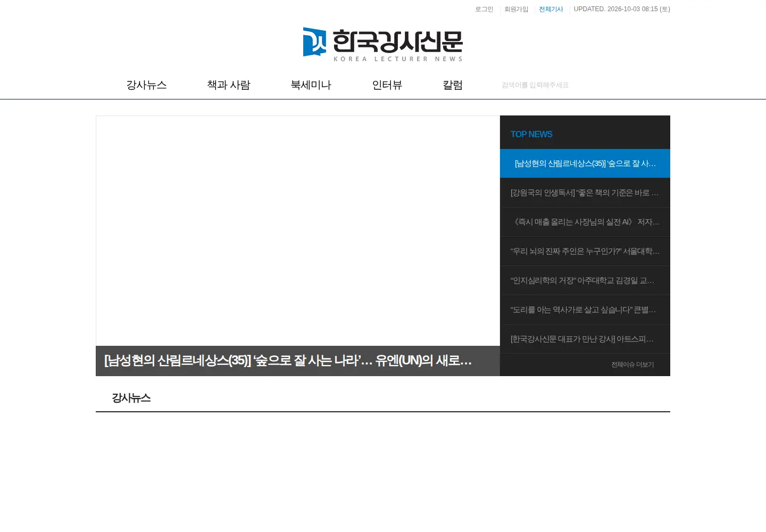This screenshot has height=532, width=766.
Task: Open the 북세미나 menu
Action: (x=311, y=85)
